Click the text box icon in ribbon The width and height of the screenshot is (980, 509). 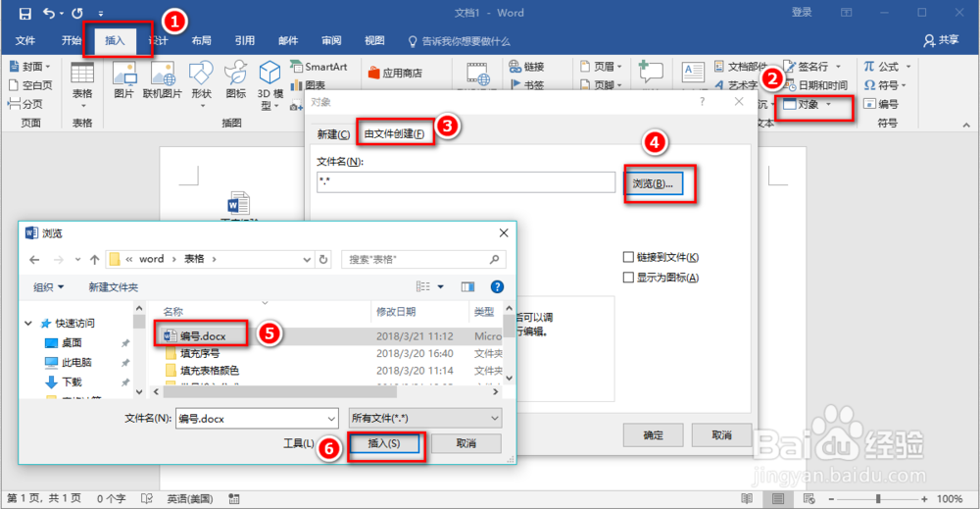(693, 74)
